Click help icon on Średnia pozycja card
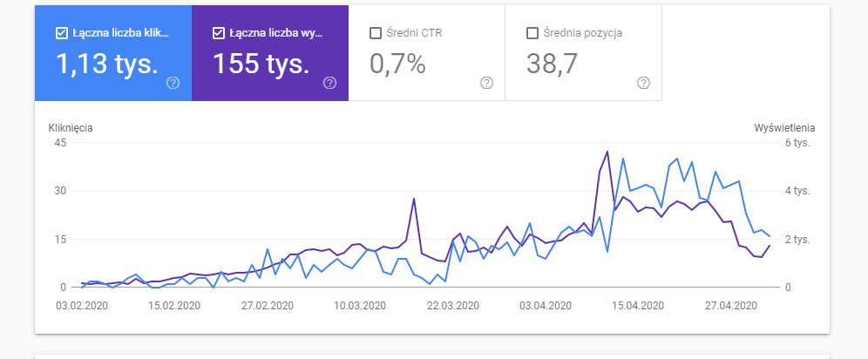Image resolution: width=868 pixels, height=359 pixels. tap(643, 83)
